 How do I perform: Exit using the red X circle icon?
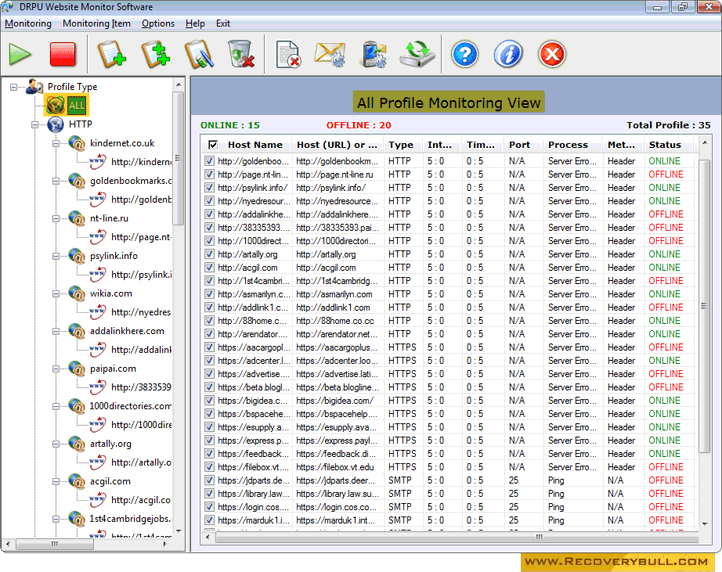tap(552, 54)
